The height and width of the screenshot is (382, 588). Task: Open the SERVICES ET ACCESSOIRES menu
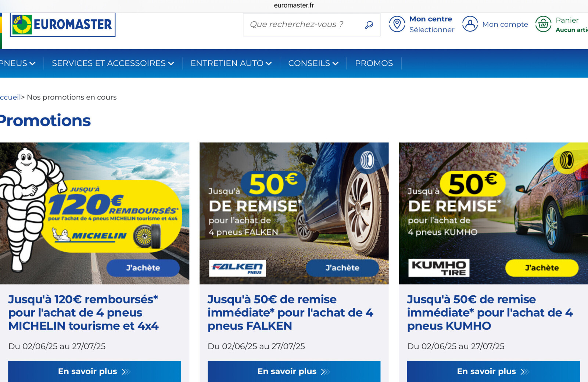click(x=113, y=63)
